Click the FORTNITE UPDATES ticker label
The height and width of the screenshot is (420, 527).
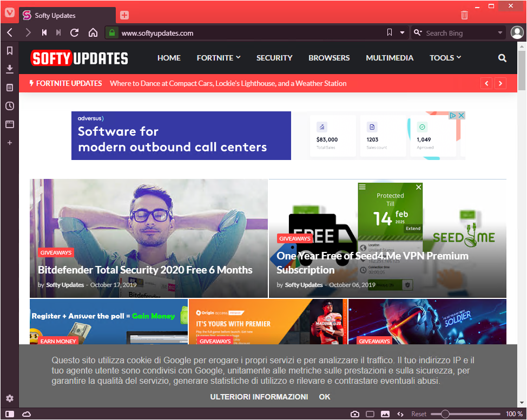[x=66, y=83]
